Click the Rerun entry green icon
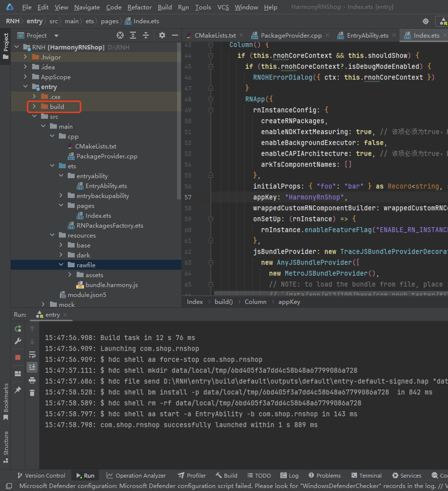Viewport: 448px width, 491px height. click(x=18, y=329)
